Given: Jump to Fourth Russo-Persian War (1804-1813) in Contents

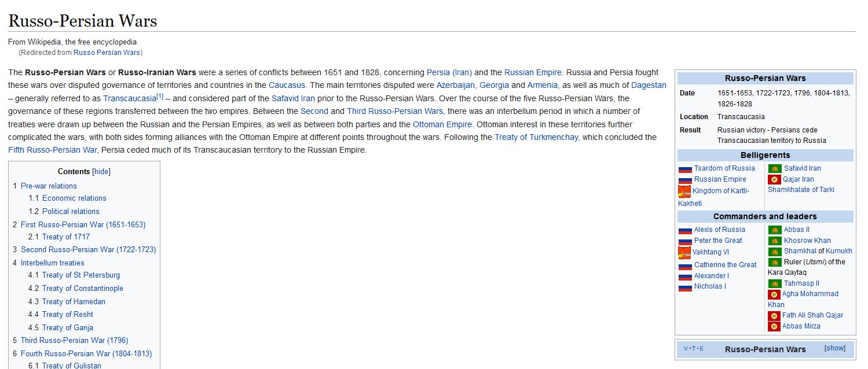Looking at the screenshot, I should click(x=86, y=354).
